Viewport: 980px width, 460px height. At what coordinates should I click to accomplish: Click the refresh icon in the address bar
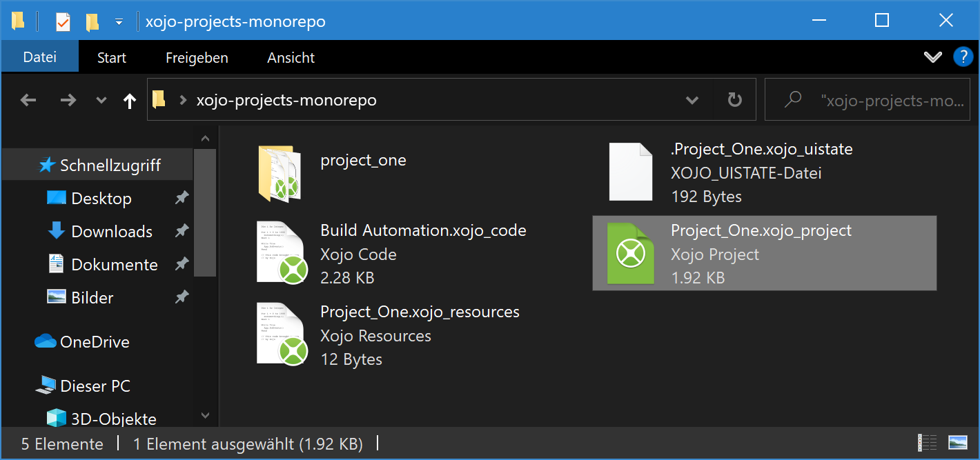pyautogui.click(x=734, y=99)
